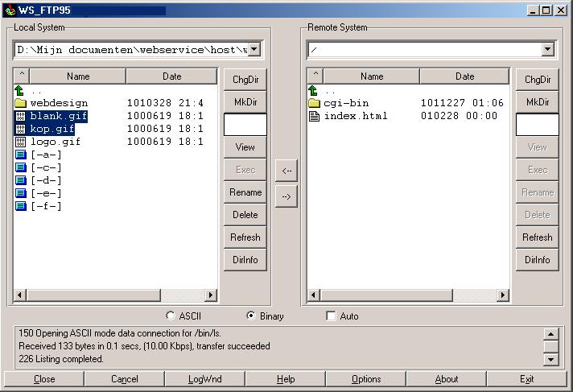Screen dimensions: 573x392
Task: Enable the Auto transfer mode checkbox
Action: click(331, 316)
